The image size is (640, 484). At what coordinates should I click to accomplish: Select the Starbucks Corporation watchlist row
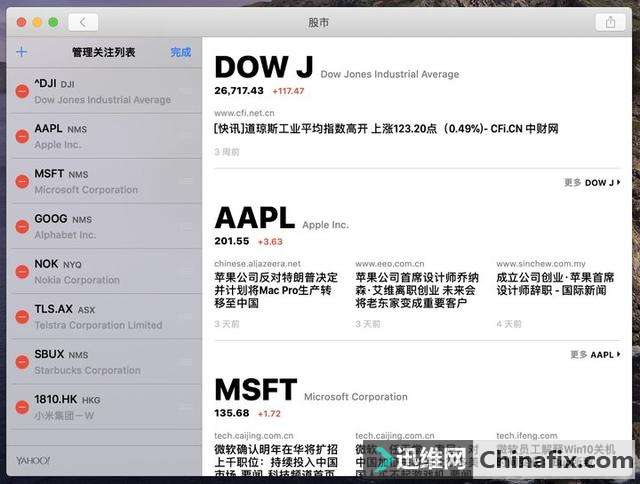pyautogui.click(x=104, y=362)
